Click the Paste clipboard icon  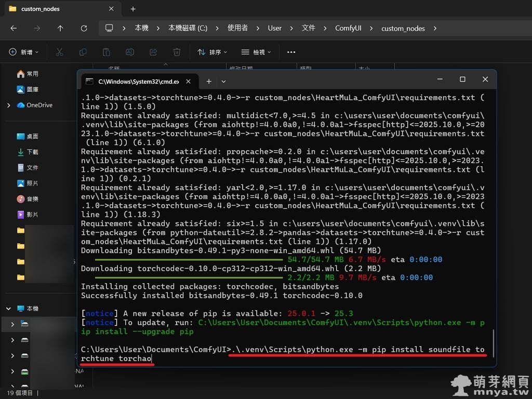(x=106, y=52)
